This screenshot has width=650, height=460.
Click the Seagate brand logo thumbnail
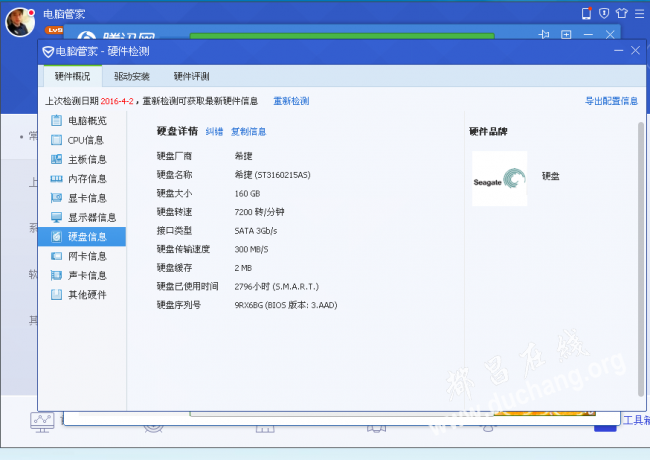(x=500, y=179)
